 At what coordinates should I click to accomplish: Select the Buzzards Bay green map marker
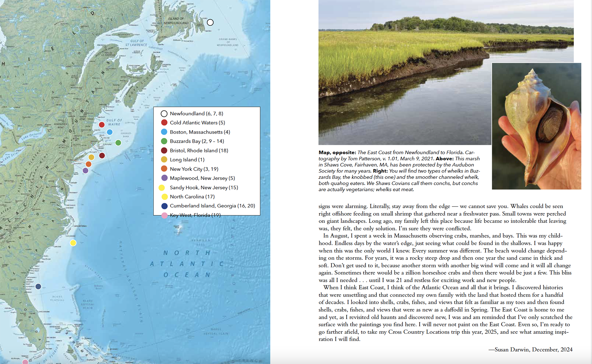point(119,143)
